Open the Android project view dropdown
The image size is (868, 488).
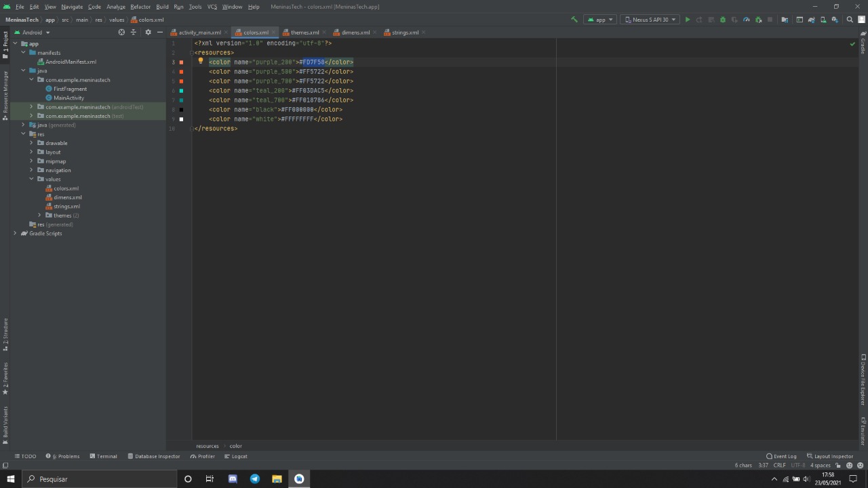33,32
